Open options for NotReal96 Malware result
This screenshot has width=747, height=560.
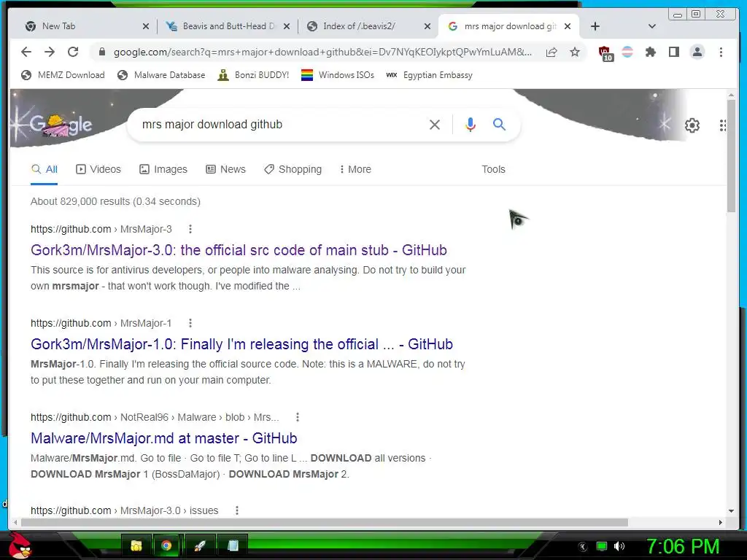pyautogui.click(x=298, y=417)
